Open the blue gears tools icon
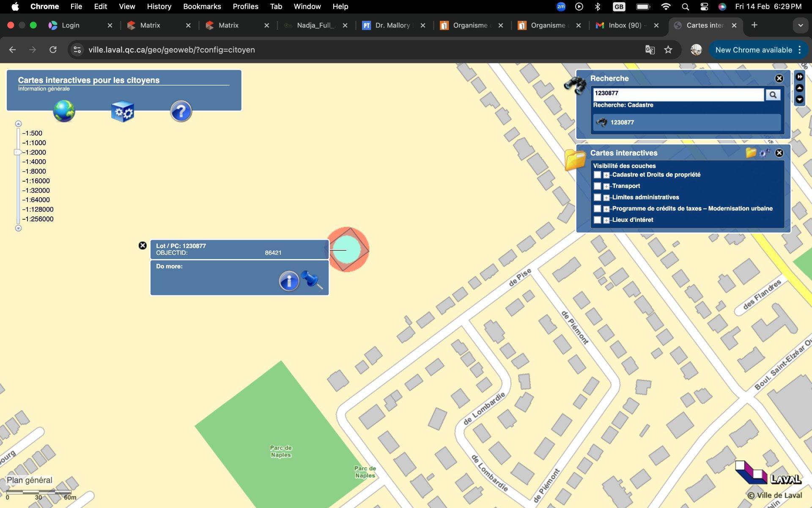 pyautogui.click(x=123, y=111)
